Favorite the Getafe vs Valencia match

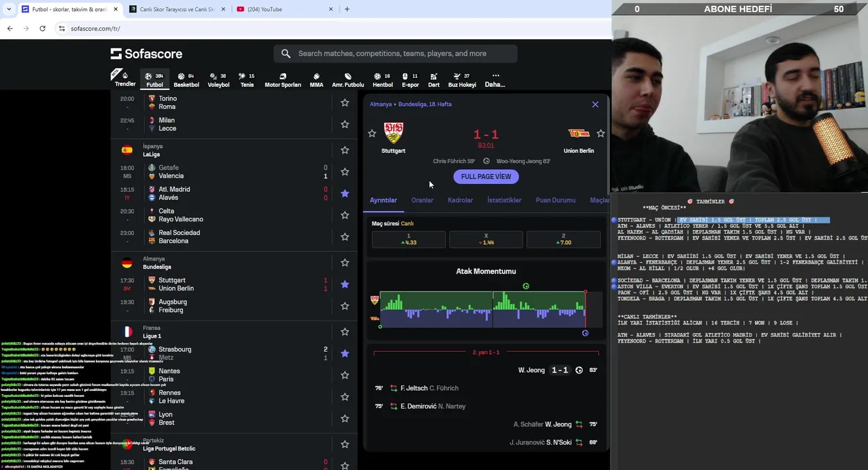(345, 172)
